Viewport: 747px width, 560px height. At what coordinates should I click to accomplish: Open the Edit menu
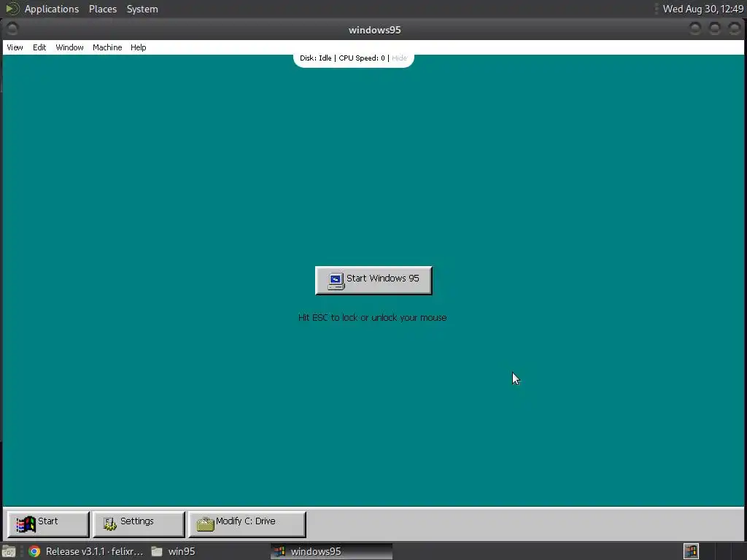click(x=39, y=47)
